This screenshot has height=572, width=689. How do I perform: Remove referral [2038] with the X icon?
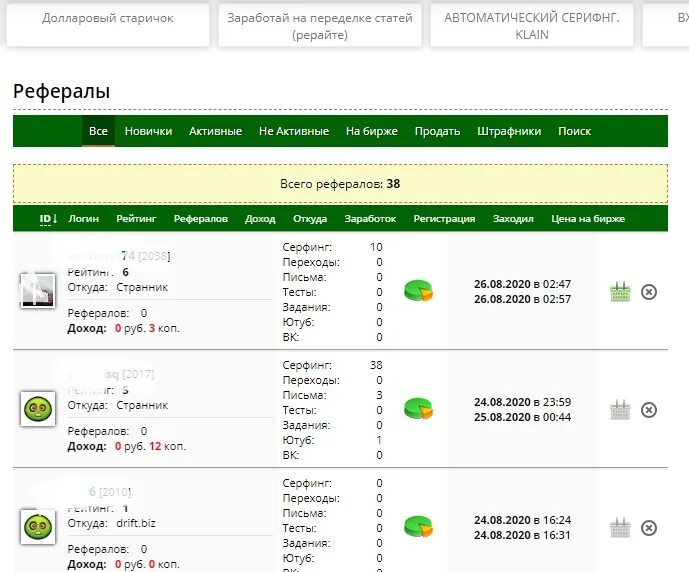[x=649, y=292]
